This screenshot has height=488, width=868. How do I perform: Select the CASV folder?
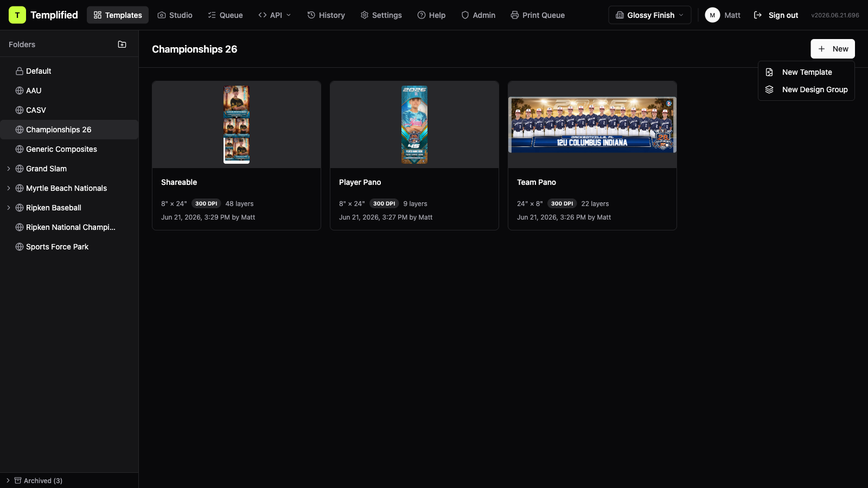(69, 110)
